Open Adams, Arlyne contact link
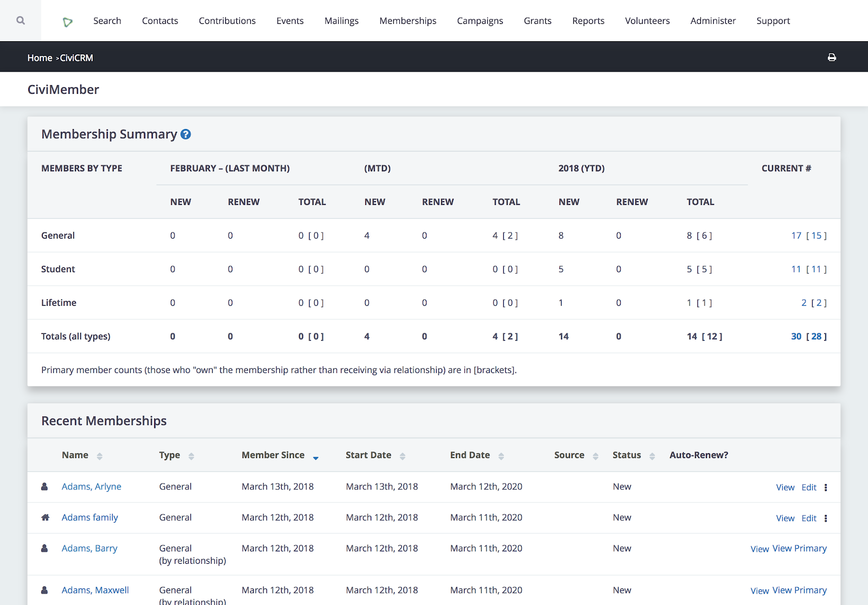The width and height of the screenshot is (868, 605). [92, 487]
